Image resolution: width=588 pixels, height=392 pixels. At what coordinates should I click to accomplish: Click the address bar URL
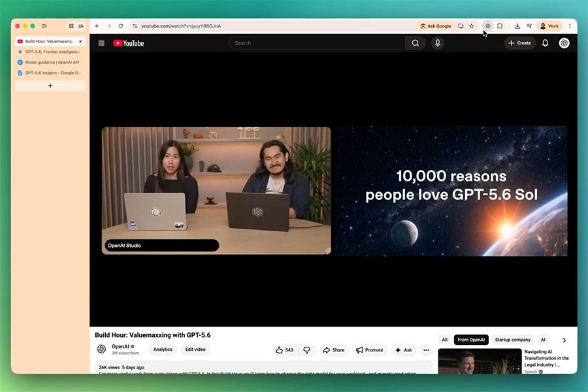(x=181, y=26)
